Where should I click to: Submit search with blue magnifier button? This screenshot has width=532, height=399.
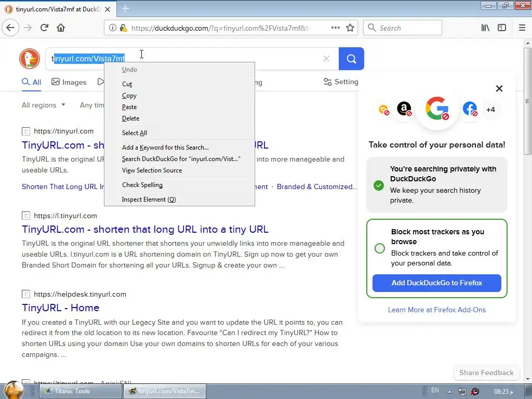tap(351, 59)
